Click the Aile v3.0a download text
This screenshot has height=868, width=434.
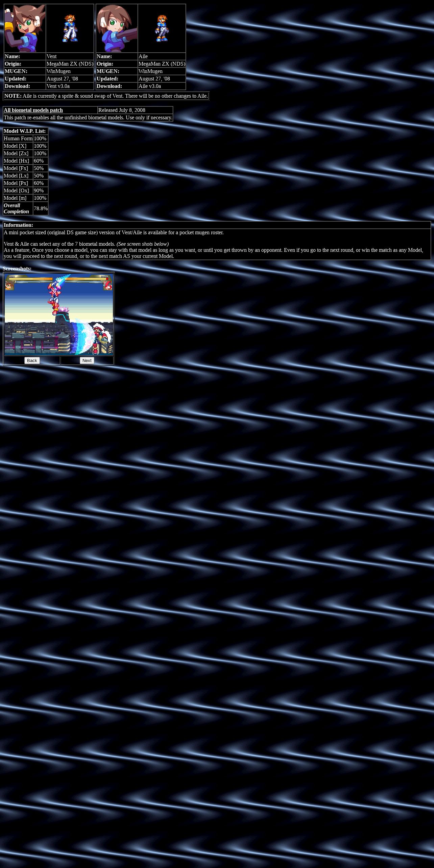[x=150, y=86]
